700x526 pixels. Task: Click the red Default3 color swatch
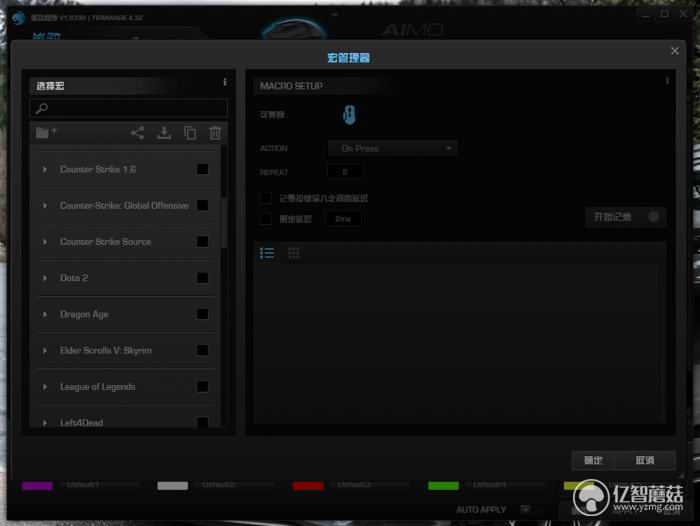pos(308,485)
